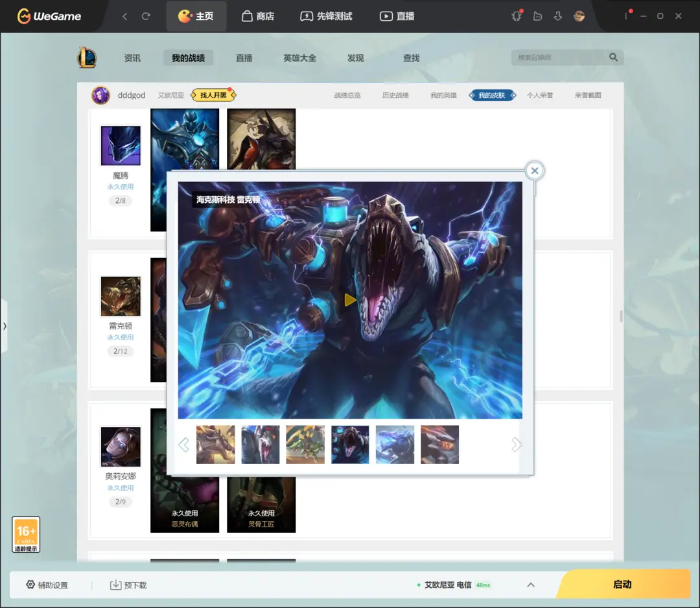Refresh the page with the reload icon

[x=146, y=16]
